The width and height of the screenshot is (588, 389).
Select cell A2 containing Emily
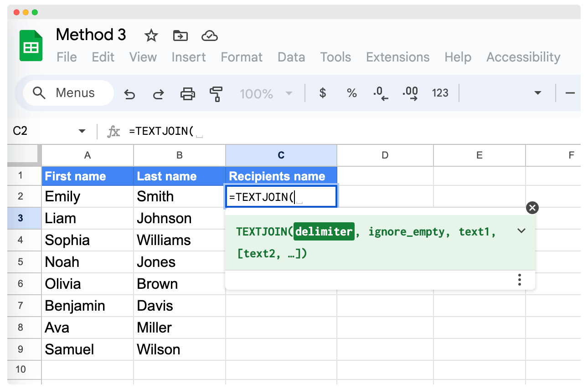tap(88, 197)
